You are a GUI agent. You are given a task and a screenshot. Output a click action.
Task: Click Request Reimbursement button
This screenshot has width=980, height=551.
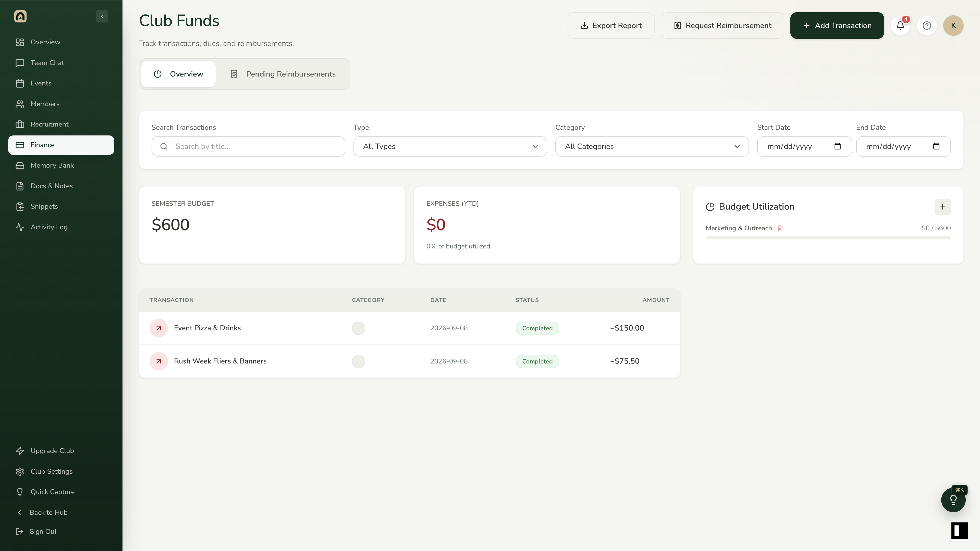click(722, 26)
